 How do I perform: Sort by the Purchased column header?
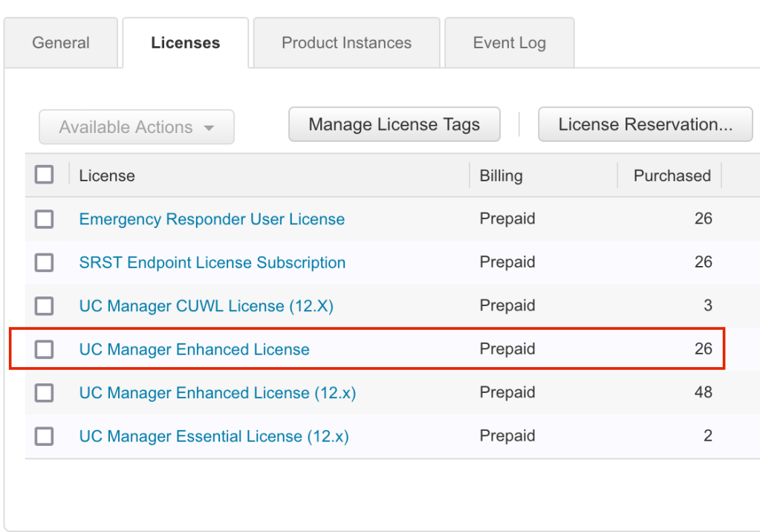672,176
